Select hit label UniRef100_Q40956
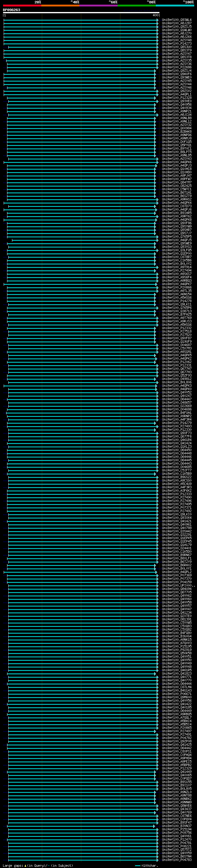Screen dimensions: 197x868 177,104
